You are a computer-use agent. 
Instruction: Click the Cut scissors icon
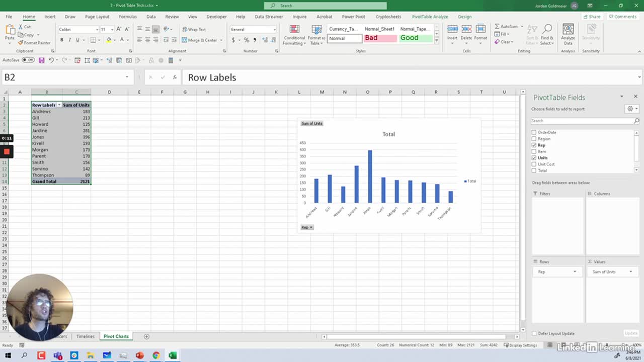point(21,27)
